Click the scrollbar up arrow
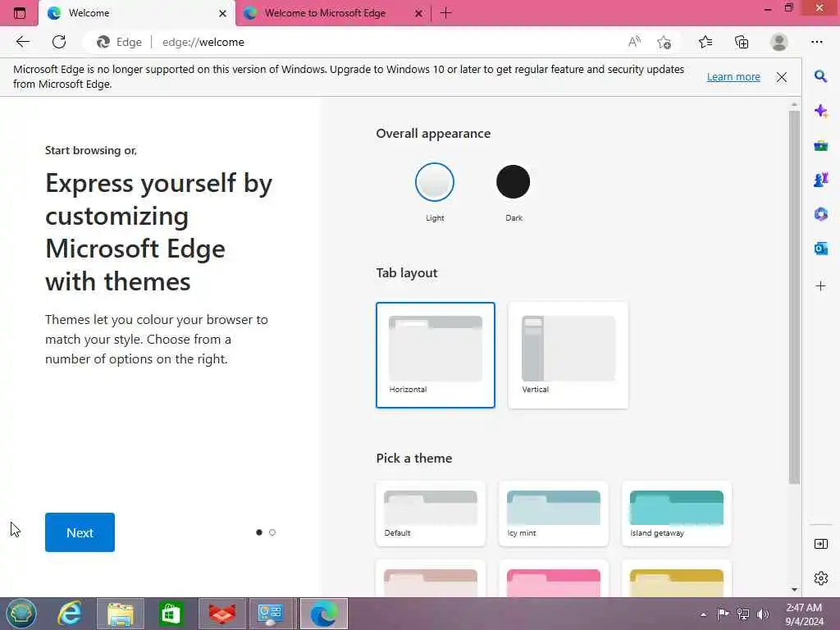840x630 pixels. pyautogui.click(x=794, y=104)
